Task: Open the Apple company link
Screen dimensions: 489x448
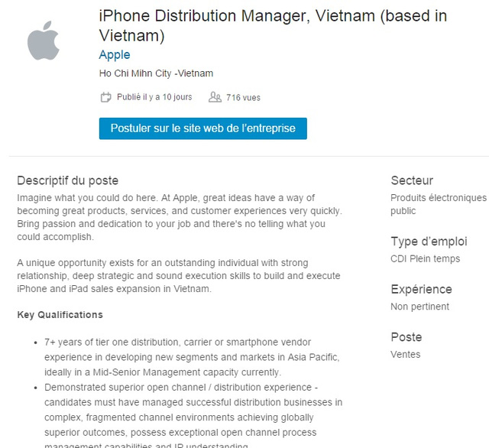Action: click(115, 55)
